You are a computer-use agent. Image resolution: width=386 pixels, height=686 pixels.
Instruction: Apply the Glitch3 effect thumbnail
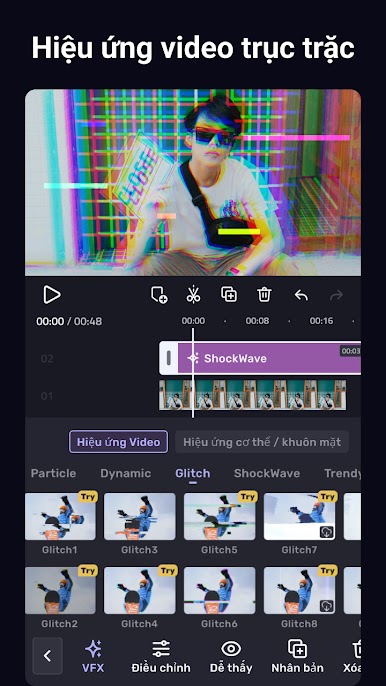140,516
